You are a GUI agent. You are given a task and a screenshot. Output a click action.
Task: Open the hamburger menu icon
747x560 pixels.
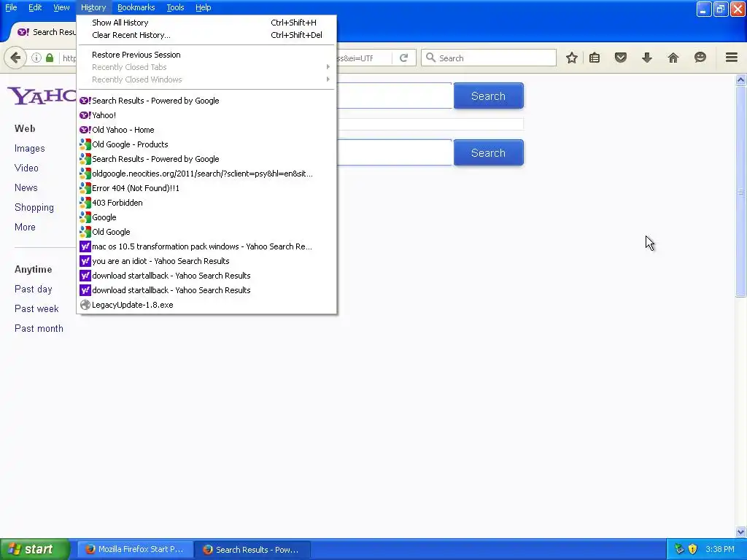coord(732,58)
